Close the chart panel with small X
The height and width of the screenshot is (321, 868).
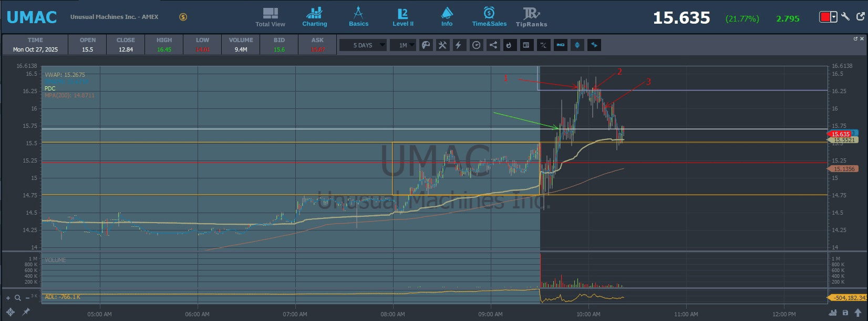(862, 38)
